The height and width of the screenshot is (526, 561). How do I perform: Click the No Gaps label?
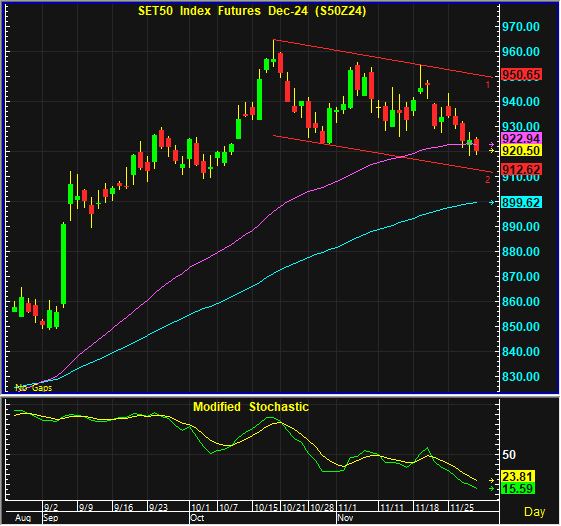pyautogui.click(x=34, y=388)
